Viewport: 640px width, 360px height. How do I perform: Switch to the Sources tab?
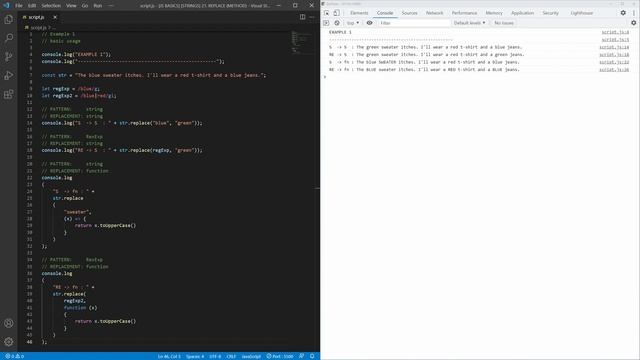[409, 13]
